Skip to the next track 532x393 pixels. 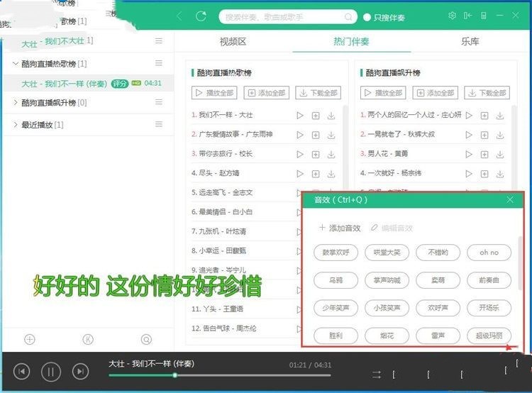point(80,372)
